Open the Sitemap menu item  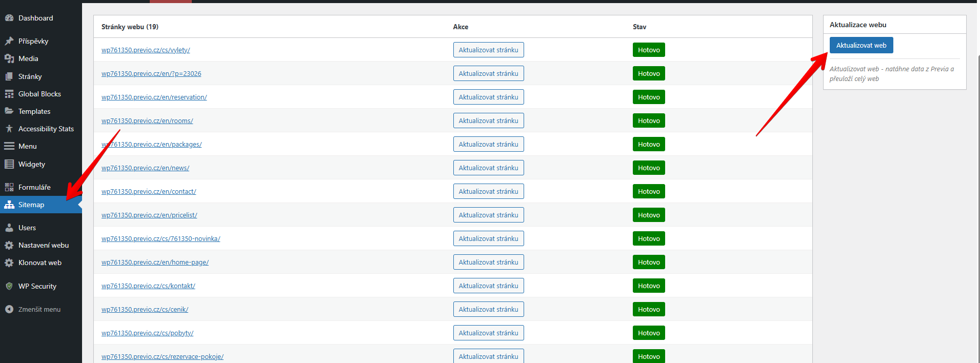(x=31, y=205)
